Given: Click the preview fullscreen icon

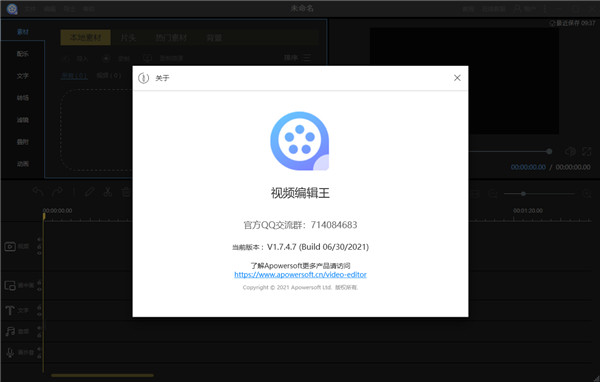Looking at the screenshot, I should click(x=587, y=151).
